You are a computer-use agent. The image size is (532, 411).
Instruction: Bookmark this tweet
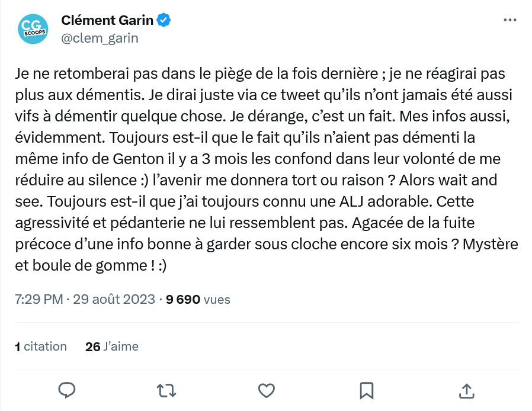coord(366,390)
